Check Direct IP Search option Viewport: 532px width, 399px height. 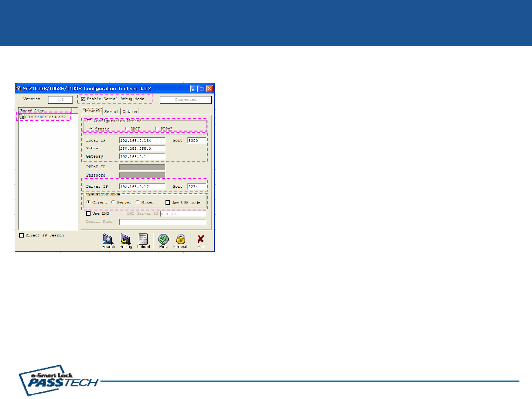pos(21,235)
